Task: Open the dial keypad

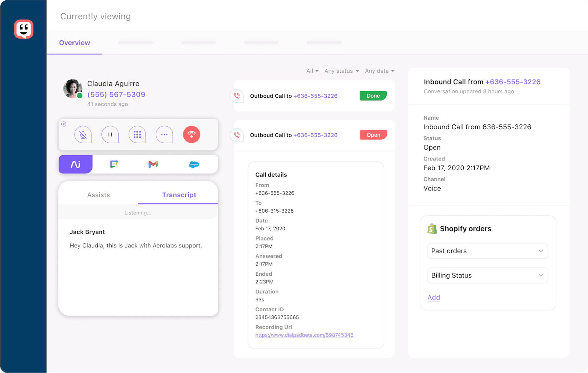Action: [137, 135]
